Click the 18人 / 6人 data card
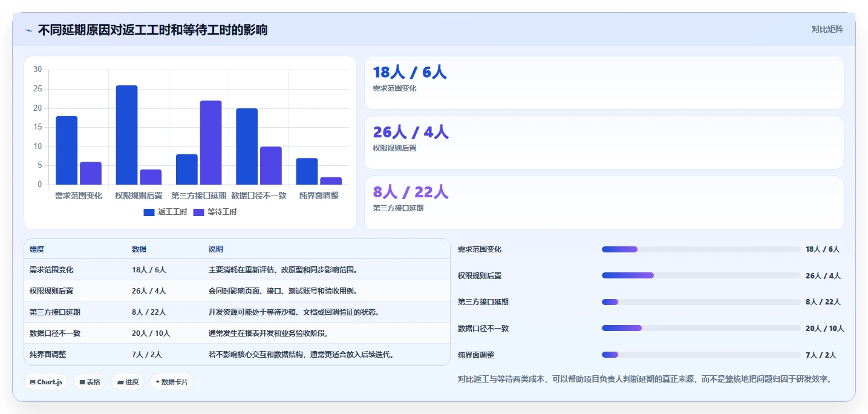Viewport: 868px width, 414px height. click(x=604, y=82)
